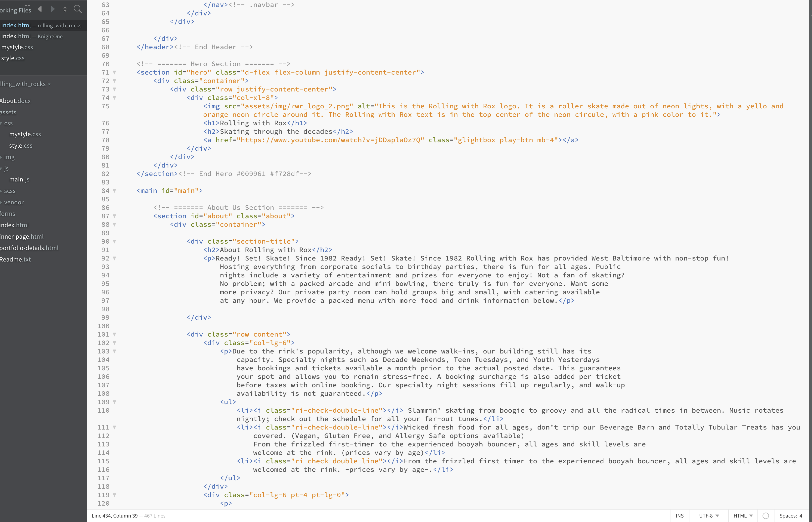Open find in files search icon
The height and width of the screenshot is (522, 812).
point(78,9)
